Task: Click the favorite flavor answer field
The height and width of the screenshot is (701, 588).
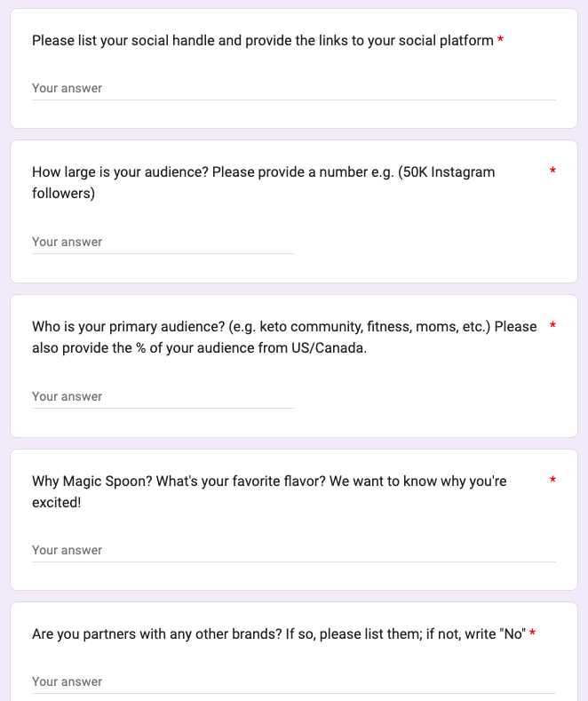Action: pyautogui.click(x=293, y=550)
